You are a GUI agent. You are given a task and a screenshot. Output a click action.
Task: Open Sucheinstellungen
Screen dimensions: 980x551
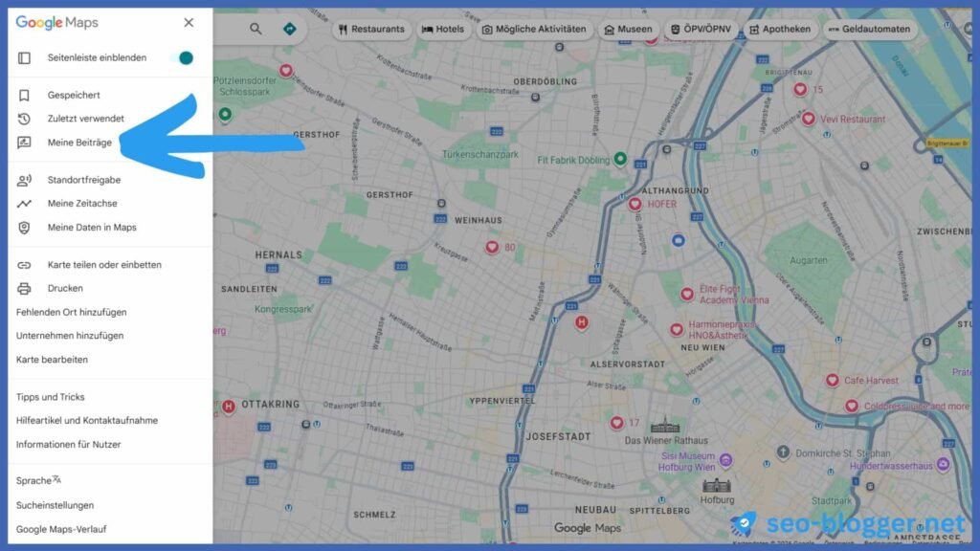(55, 505)
